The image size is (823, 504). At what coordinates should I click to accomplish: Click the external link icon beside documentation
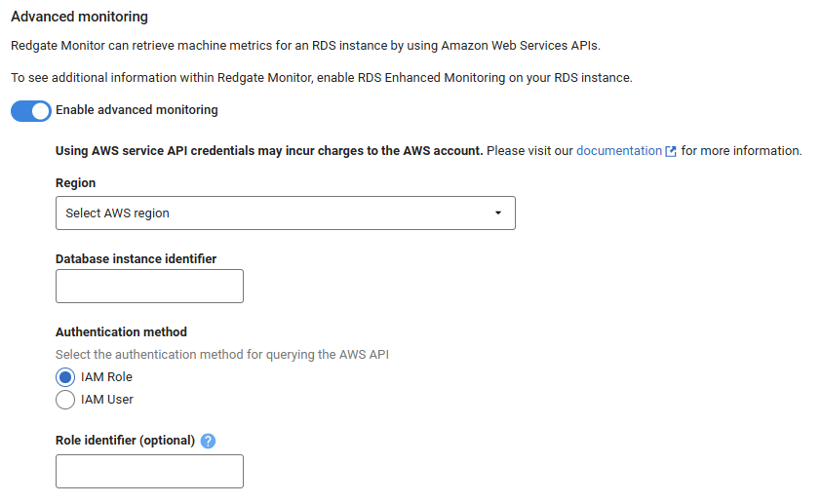point(671,152)
